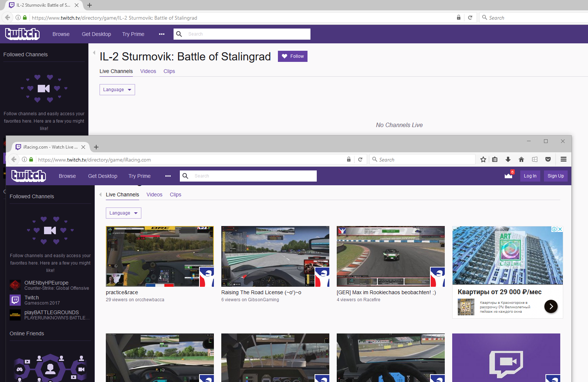Follow the IL-2 Sturmovik game
The image size is (588, 382).
(x=293, y=56)
